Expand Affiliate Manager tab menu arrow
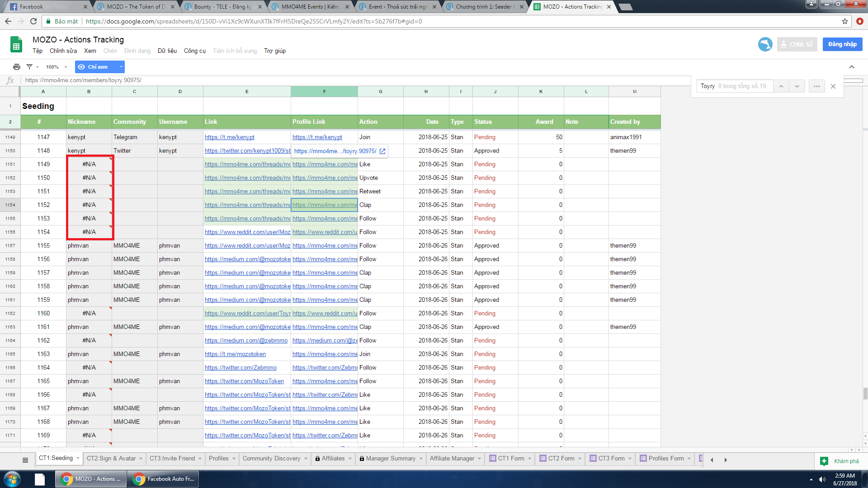The width and height of the screenshot is (868, 488). [x=480, y=459]
